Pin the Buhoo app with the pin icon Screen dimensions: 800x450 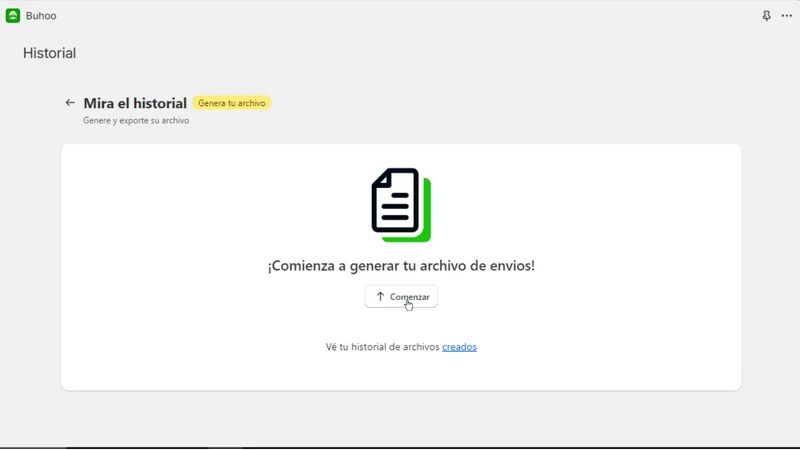[x=766, y=16]
